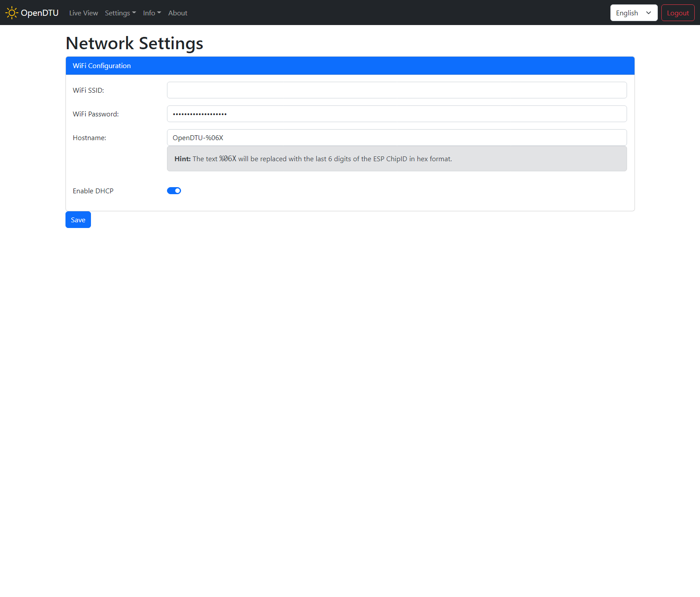Click the "Enable DHCP" label text
Screen dimensions: 700x597
point(93,191)
